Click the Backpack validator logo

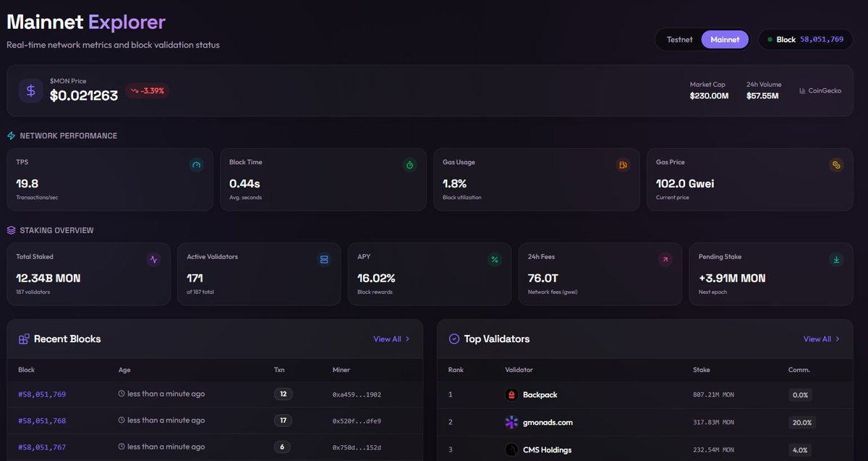point(511,394)
